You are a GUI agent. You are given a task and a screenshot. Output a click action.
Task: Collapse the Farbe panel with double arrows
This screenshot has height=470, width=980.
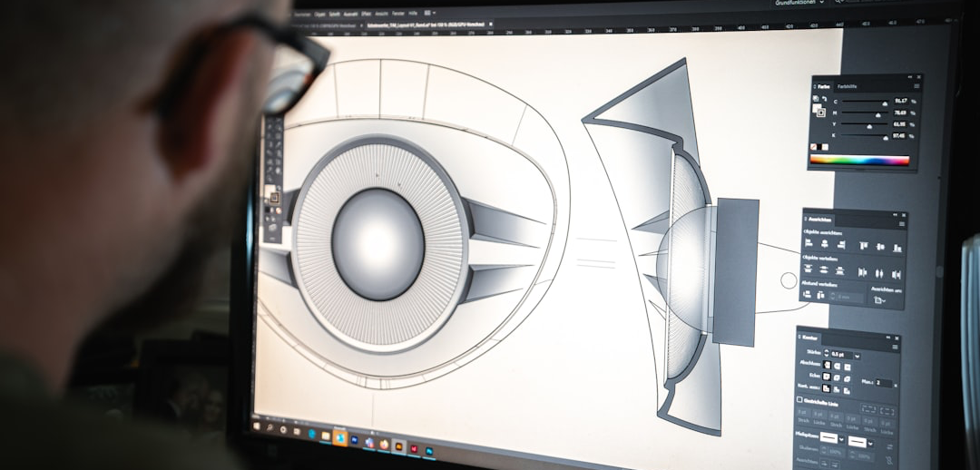pos(910,77)
